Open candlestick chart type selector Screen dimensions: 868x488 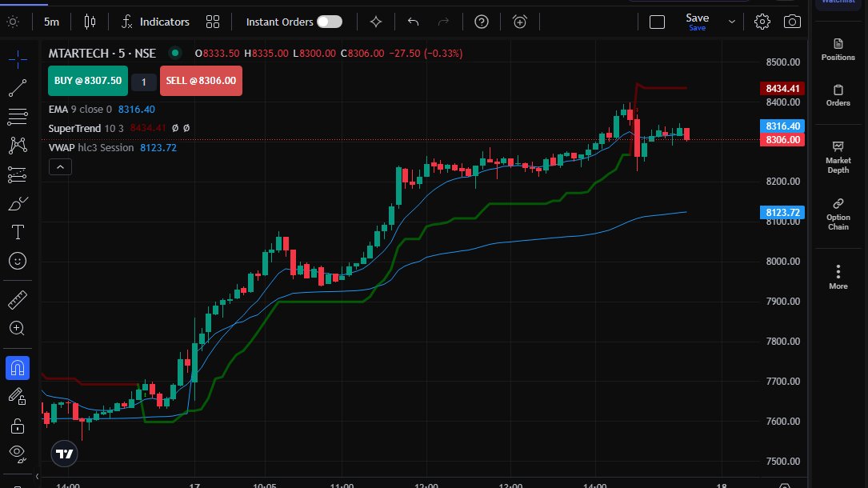[90, 22]
